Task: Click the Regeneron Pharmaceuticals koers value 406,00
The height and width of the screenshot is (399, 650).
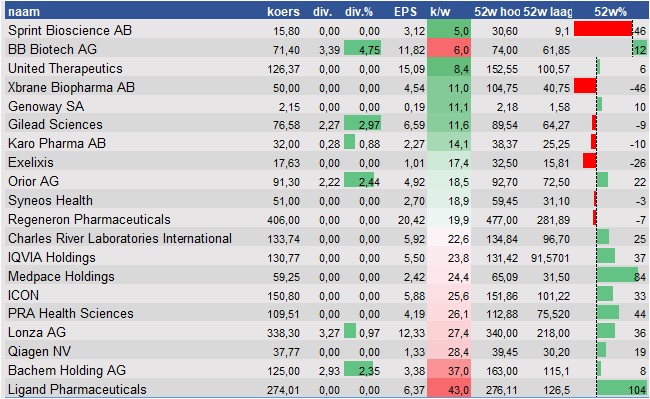Action: pos(283,220)
